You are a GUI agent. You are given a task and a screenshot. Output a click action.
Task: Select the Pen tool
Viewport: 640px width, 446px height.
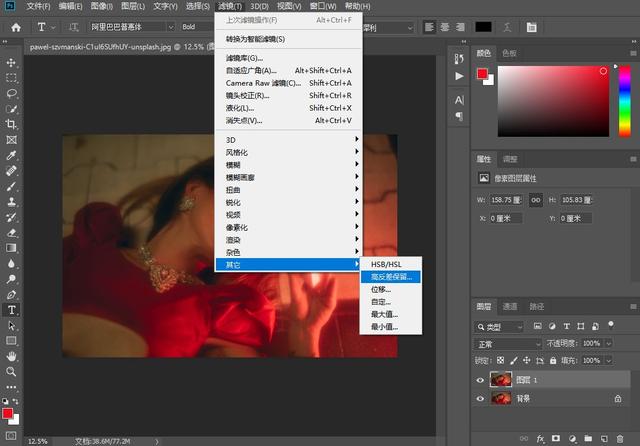click(x=11, y=295)
